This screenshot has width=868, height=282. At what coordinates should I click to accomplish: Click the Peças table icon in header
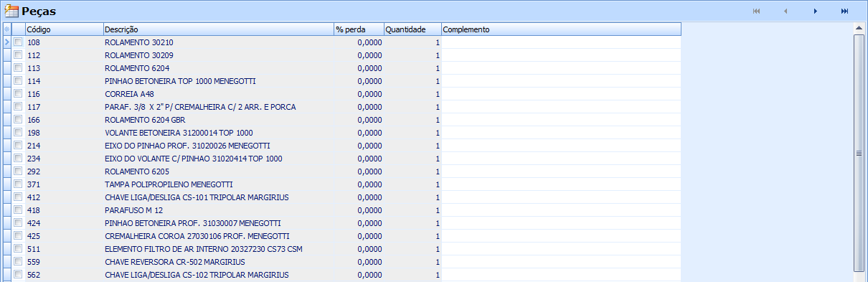(11, 11)
